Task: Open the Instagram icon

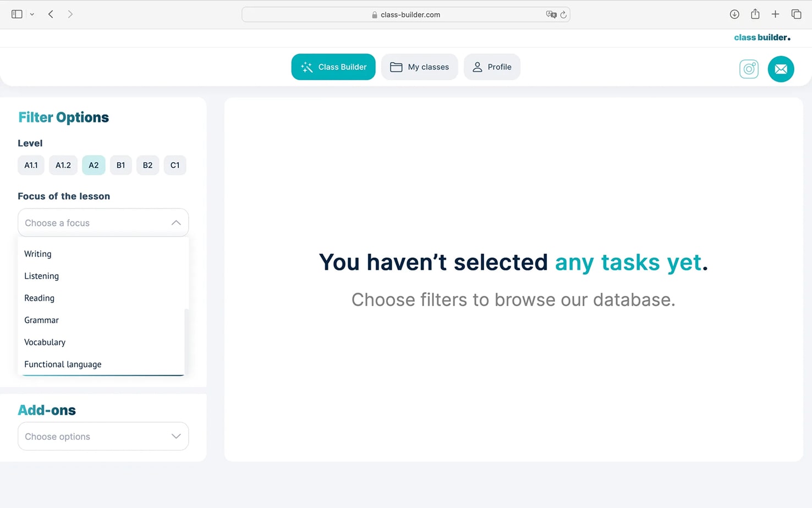Action: tap(749, 69)
